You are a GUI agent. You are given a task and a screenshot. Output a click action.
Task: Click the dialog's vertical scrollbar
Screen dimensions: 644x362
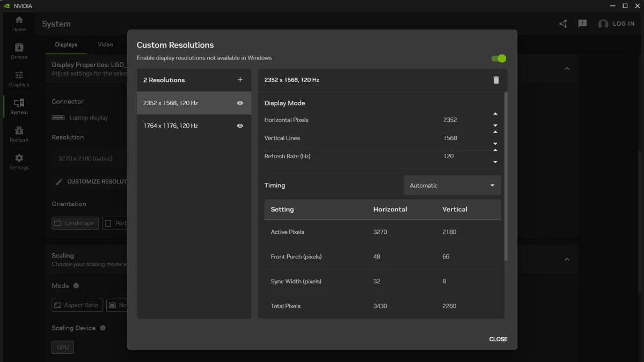click(506, 177)
